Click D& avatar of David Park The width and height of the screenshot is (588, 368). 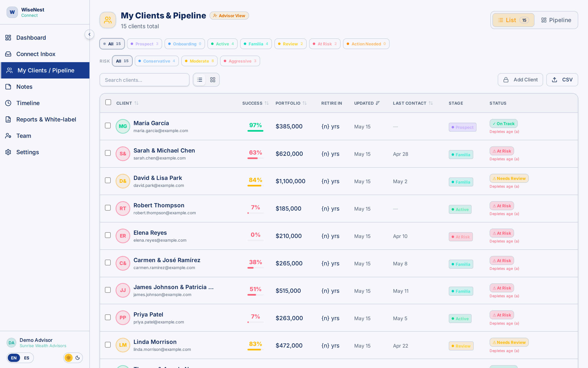point(123,181)
